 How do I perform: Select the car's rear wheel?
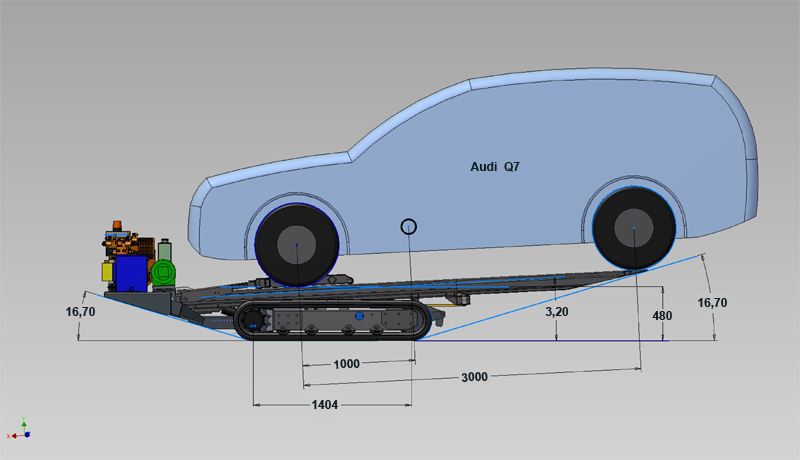pos(634,228)
